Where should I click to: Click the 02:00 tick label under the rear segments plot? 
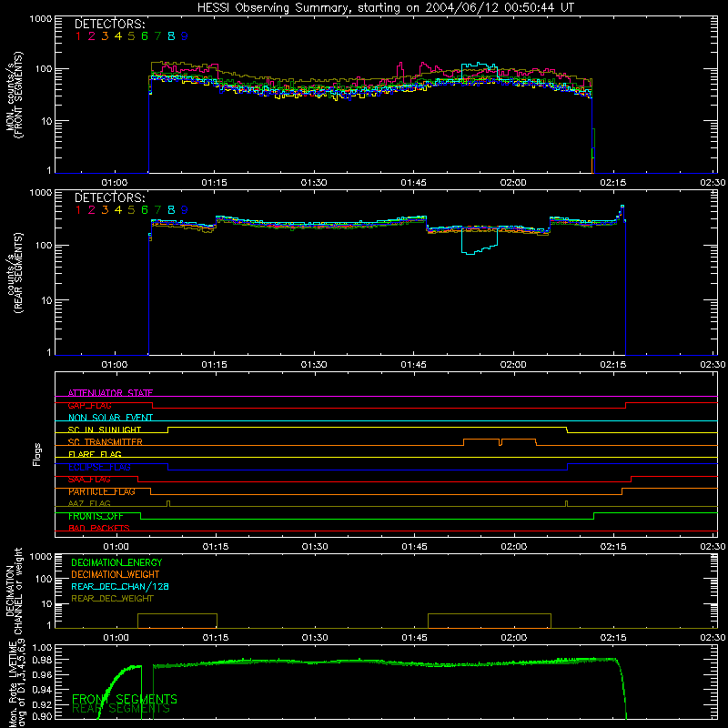pyautogui.click(x=513, y=365)
